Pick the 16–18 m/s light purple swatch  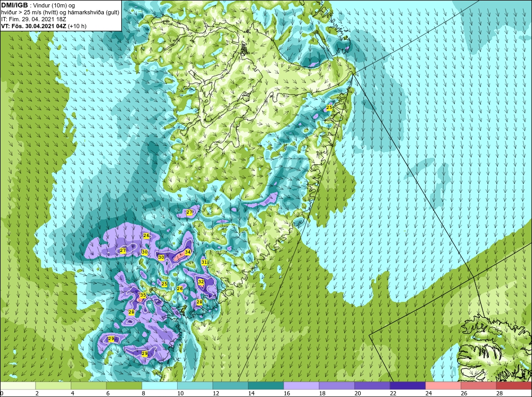click(x=301, y=385)
